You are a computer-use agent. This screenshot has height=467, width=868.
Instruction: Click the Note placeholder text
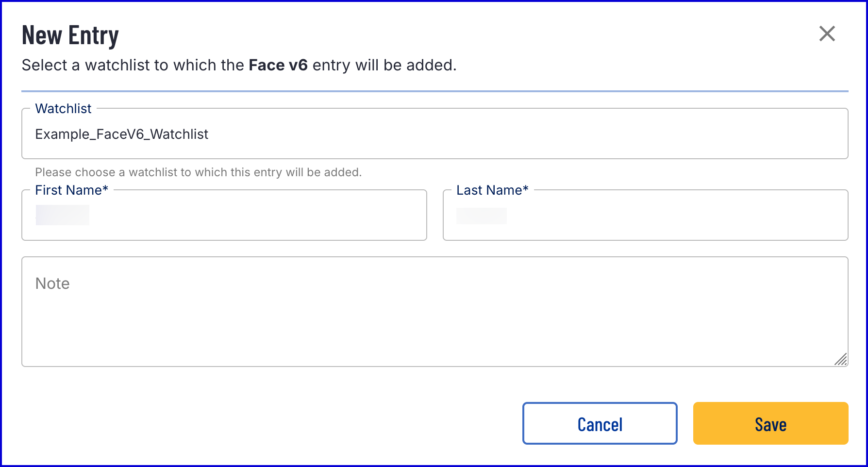[52, 284]
